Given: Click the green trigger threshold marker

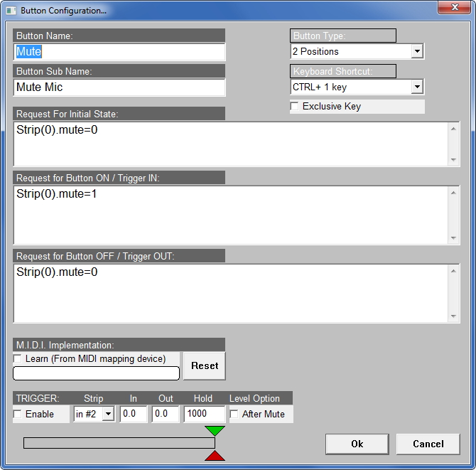Looking at the screenshot, I should [x=215, y=431].
